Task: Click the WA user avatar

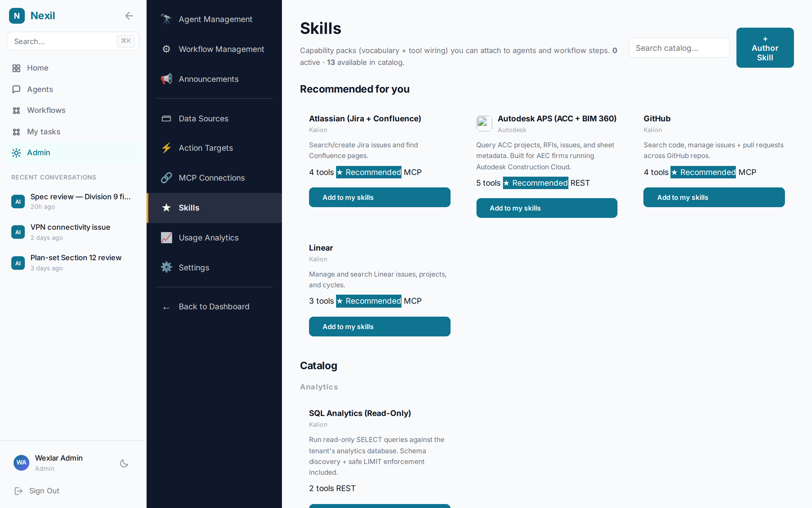Action: tap(21, 463)
